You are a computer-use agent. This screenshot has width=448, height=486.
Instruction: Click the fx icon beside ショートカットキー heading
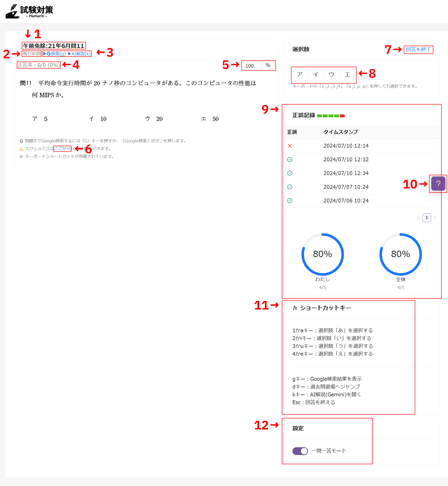pos(295,308)
